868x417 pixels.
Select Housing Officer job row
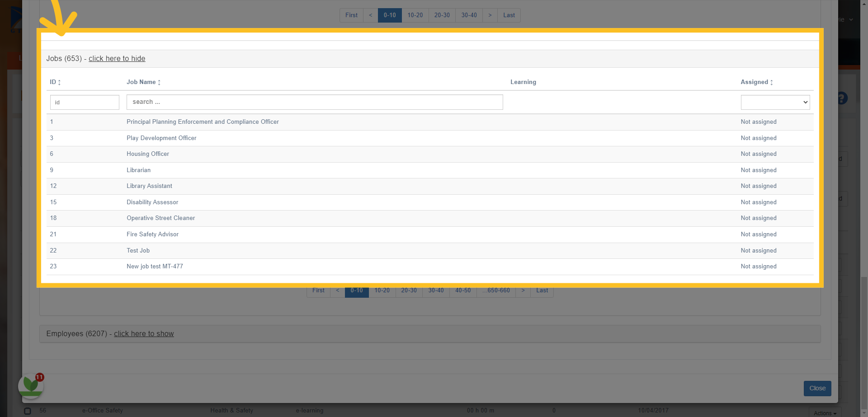[430, 154]
